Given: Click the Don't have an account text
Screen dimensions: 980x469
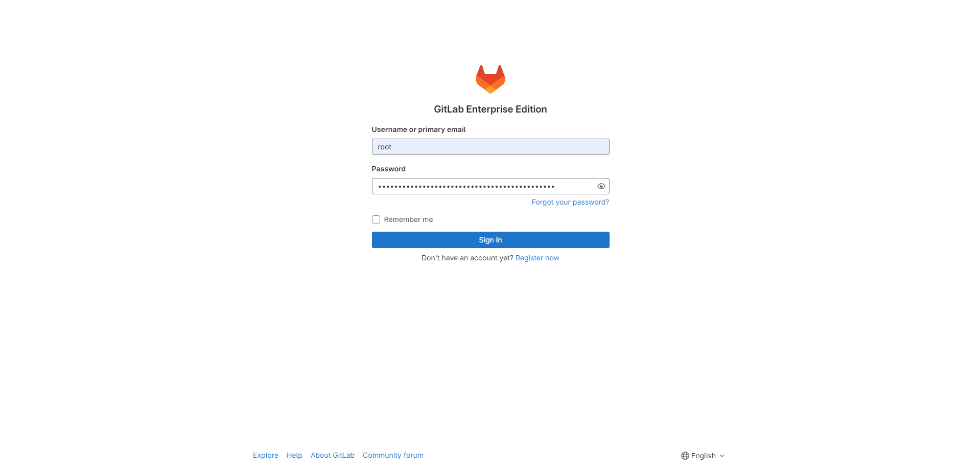Looking at the screenshot, I should (x=467, y=258).
